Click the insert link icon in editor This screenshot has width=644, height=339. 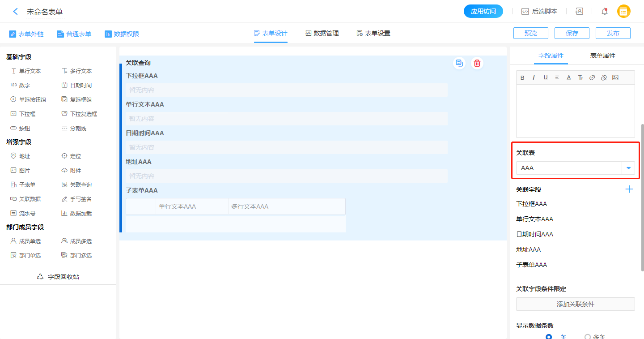click(x=592, y=77)
